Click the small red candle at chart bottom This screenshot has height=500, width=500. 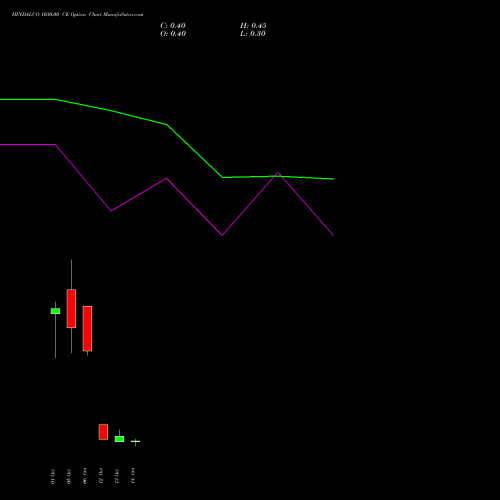tap(103, 432)
